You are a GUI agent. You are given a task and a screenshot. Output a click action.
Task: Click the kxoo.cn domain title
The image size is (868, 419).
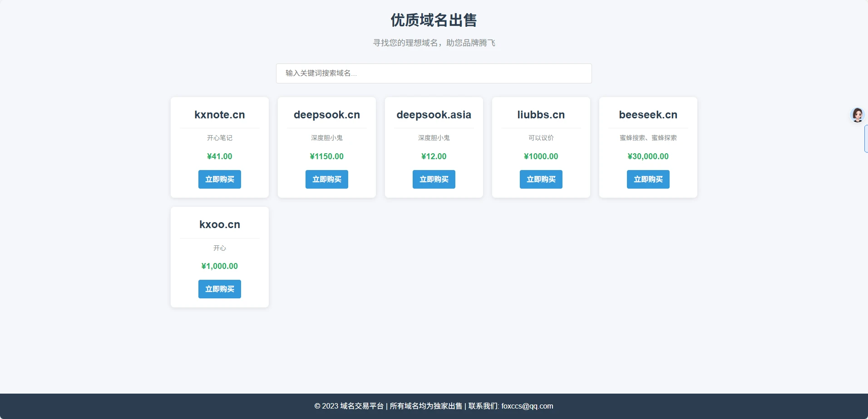coord(219,224)
